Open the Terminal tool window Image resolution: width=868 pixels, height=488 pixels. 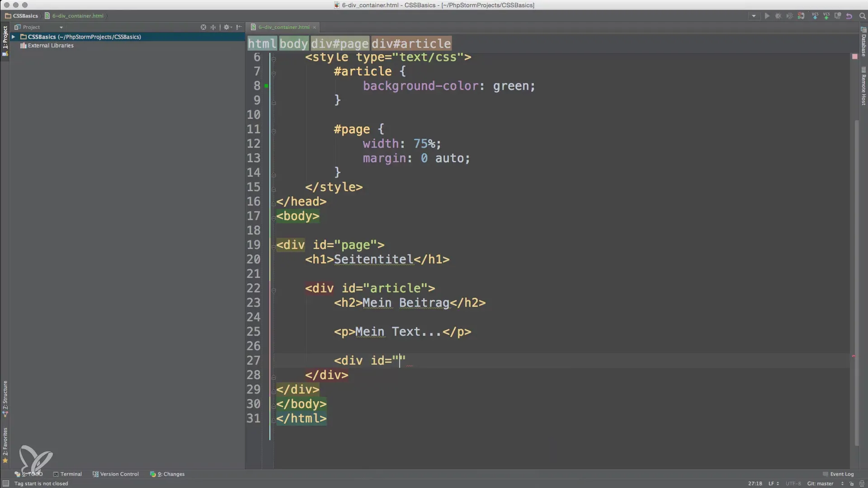[x=68, y=474]
